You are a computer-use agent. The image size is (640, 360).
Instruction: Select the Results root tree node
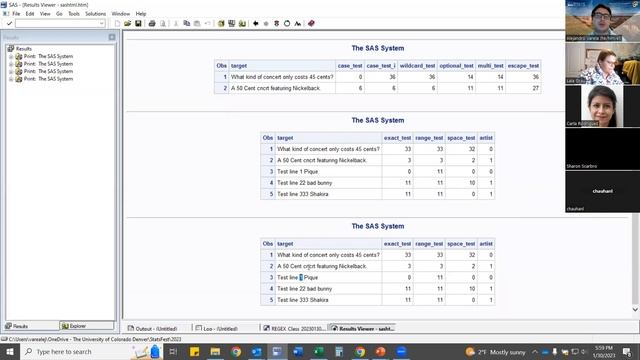23,49
